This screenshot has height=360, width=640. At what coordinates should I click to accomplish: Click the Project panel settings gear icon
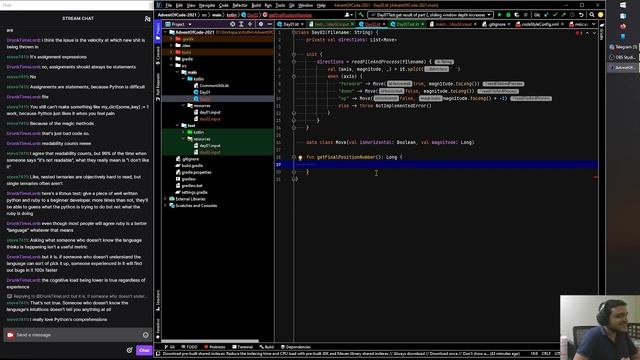[261, 24]
